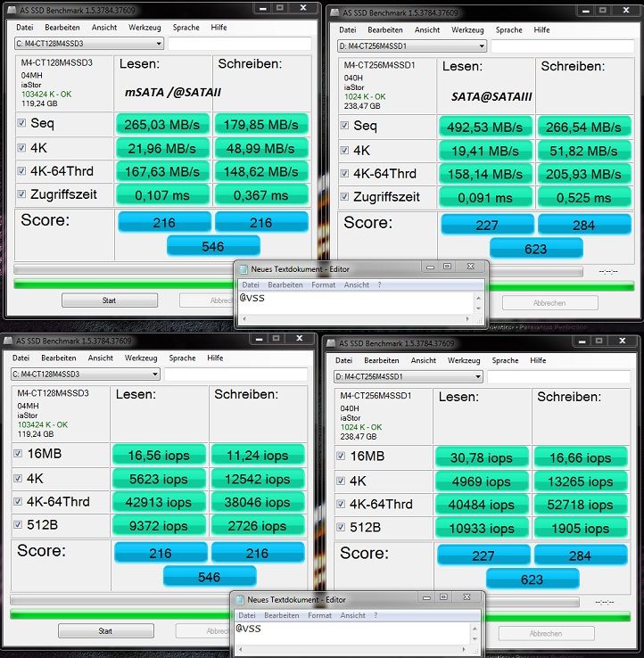Uncheck Seq in the D: drive MB/s window

[x=344, y=126]
